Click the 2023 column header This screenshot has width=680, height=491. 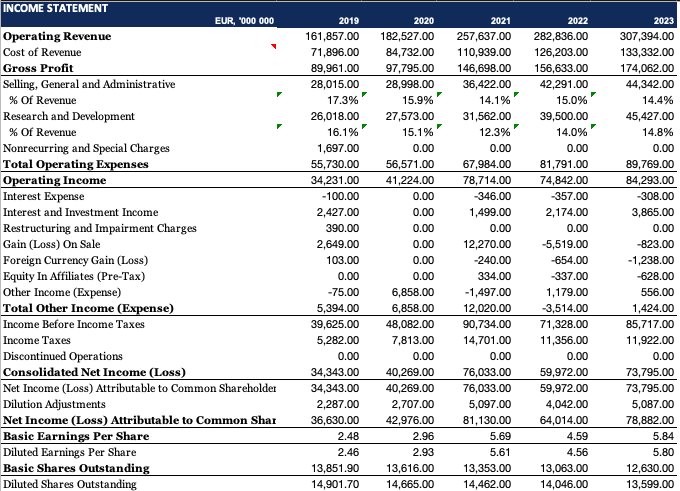click(664, 21)
